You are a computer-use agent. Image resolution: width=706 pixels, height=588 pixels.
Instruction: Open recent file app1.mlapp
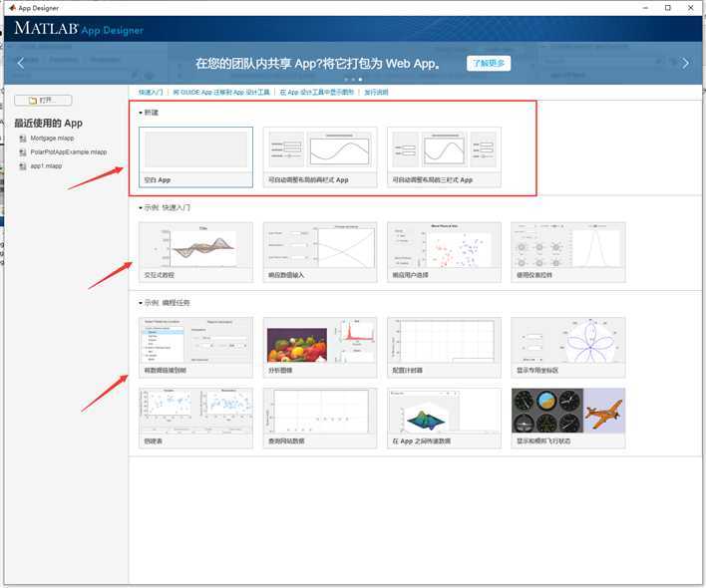coord(46,166)
